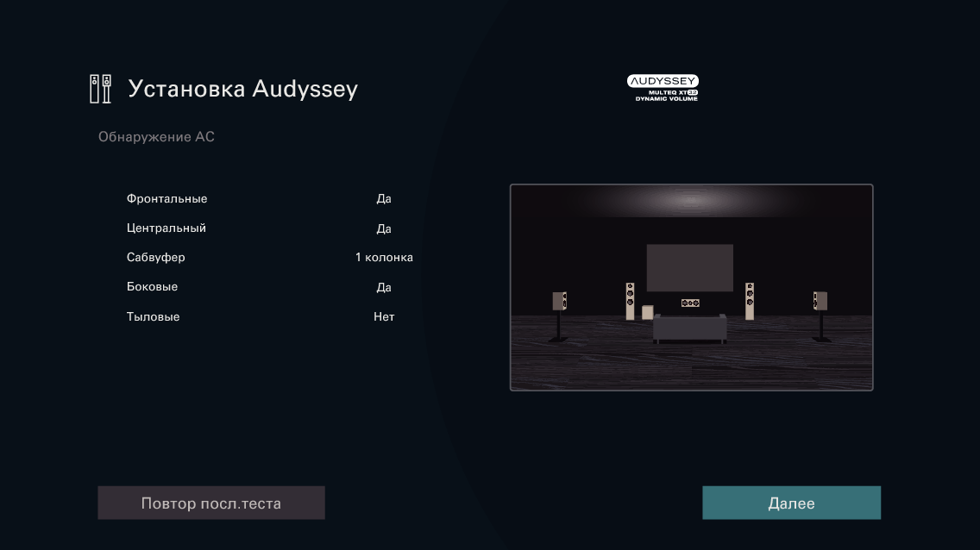Select the Фронтальные row label
Image resolution: width=980 pixels, height=550 pixels.
pos(166,198)
